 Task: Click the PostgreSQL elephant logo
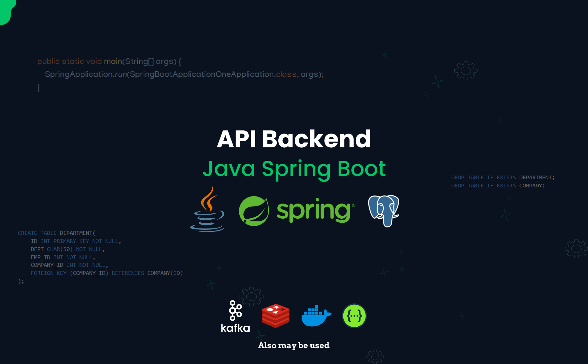(x=384, y=211)
